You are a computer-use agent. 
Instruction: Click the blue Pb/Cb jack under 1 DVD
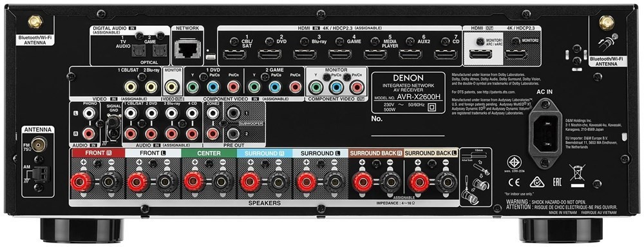pyautogui.click(x=213, y=86)
